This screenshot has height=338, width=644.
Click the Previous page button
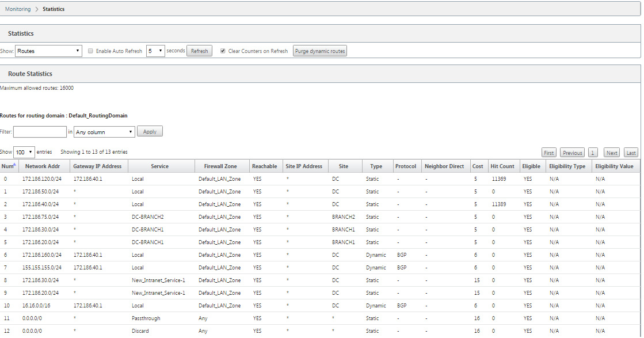coord(573,153)
